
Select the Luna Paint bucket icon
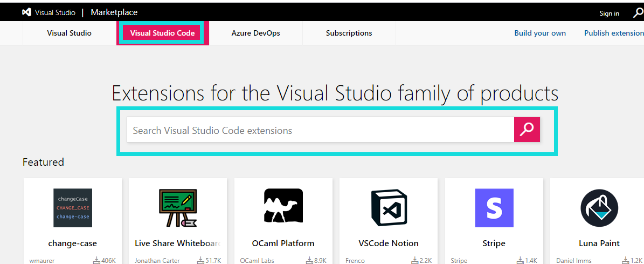(x=599, y=208)
